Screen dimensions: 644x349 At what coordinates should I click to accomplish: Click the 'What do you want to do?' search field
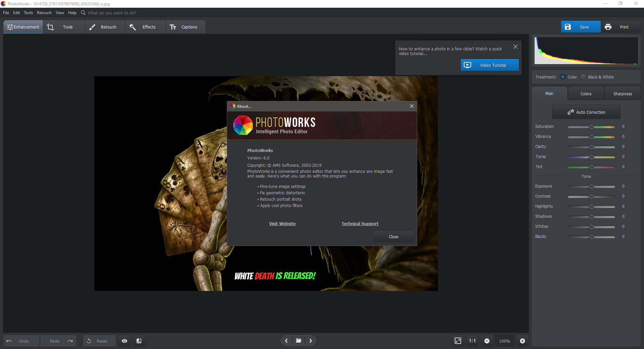pos(112,13)
